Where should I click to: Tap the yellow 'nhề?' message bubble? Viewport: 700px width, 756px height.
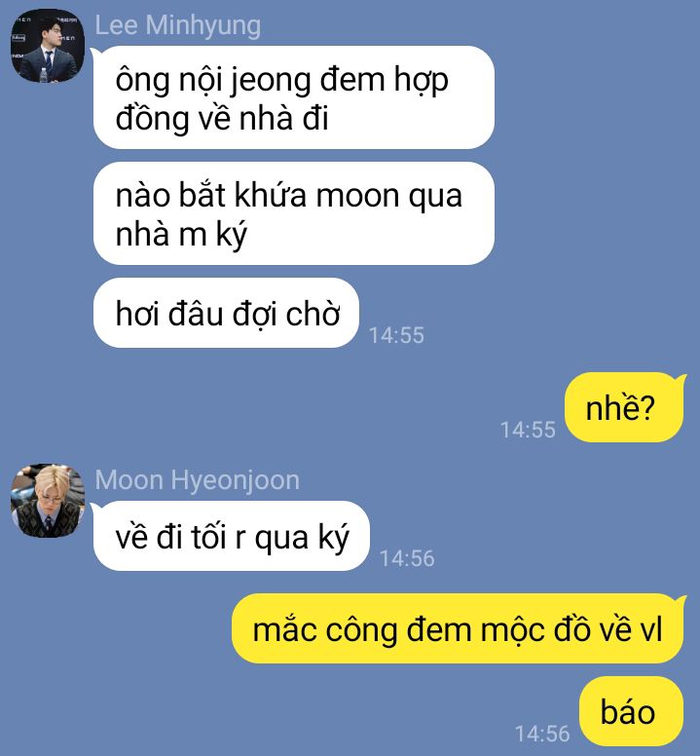point(624,407)
